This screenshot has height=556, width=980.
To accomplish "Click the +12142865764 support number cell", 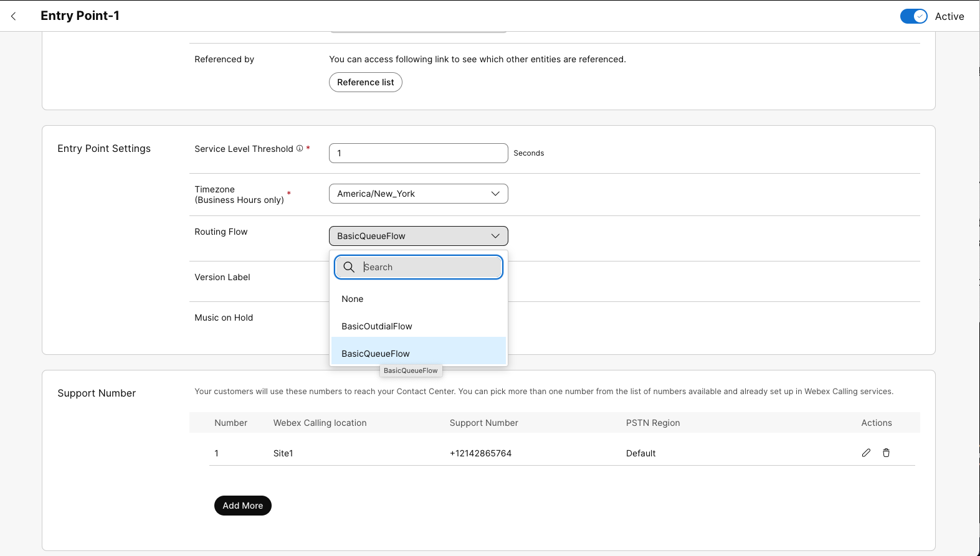I will coord(480,453).
